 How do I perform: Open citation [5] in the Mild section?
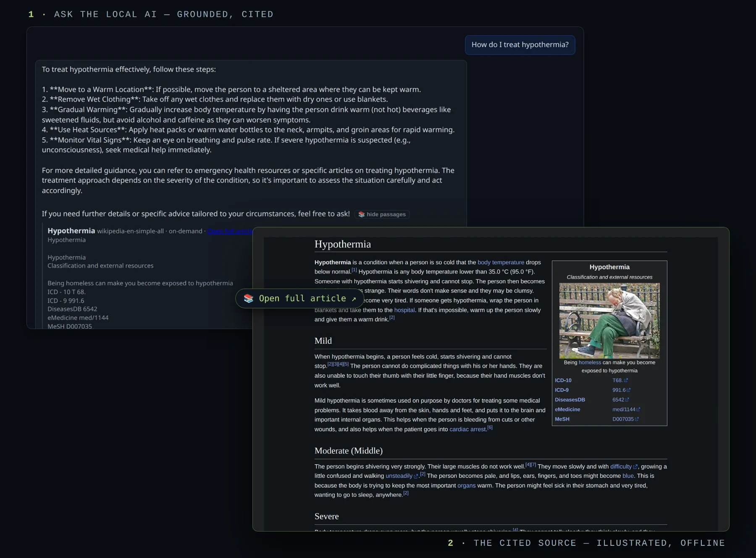(x=346, y=364)
